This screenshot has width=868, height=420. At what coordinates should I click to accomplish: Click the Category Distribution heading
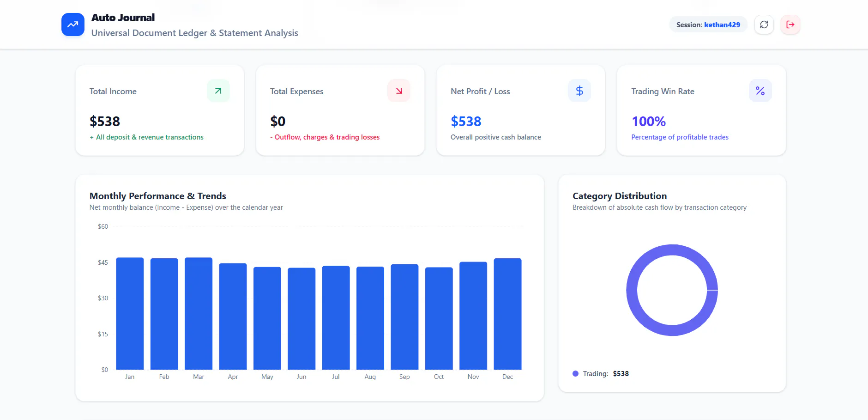pyautogui.click(x=620, y=196)
